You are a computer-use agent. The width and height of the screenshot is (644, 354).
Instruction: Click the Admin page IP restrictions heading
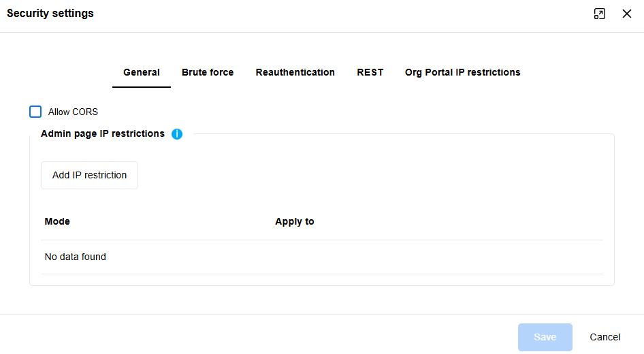point(103,133)
